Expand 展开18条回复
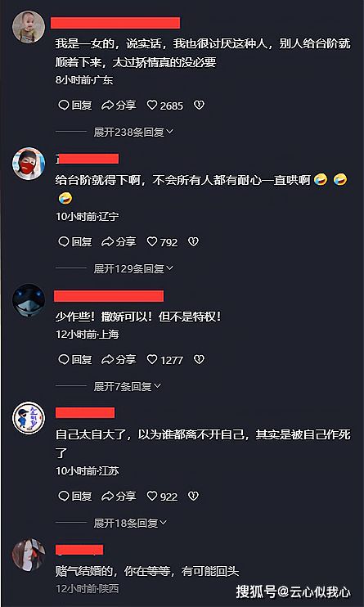This screenshot has height=607, width=364. click(x=130, y=523)
